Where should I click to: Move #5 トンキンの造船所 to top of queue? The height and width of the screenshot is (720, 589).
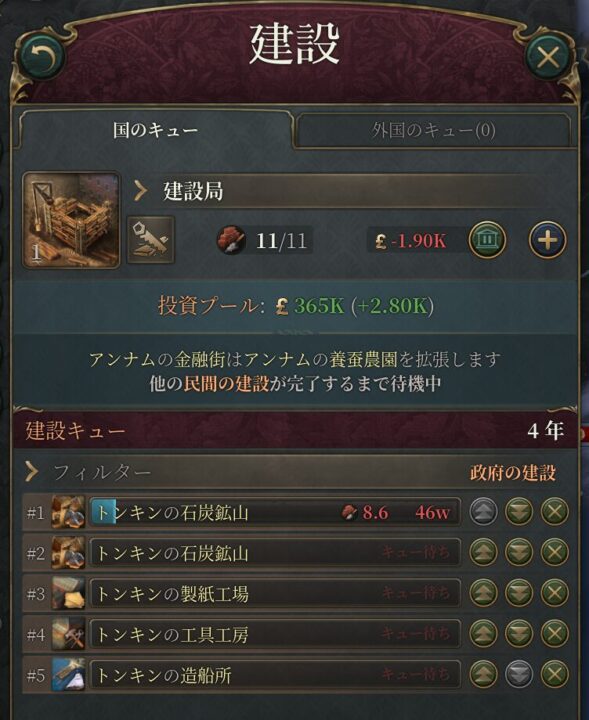point(483,674)
